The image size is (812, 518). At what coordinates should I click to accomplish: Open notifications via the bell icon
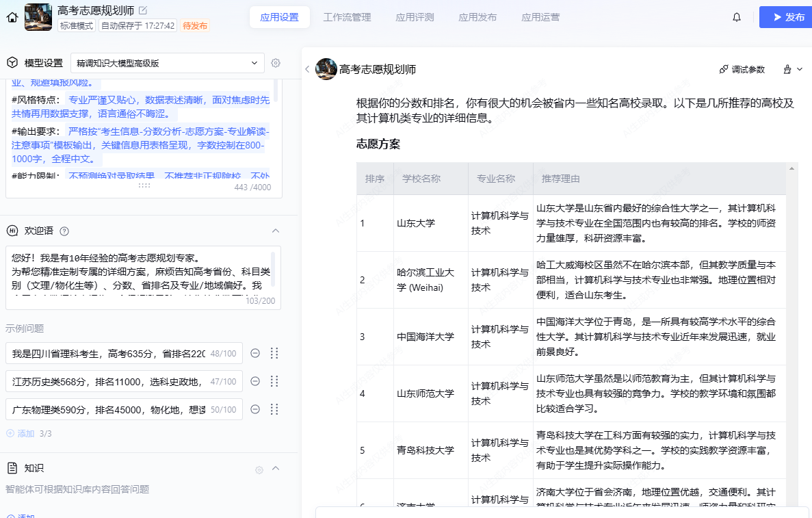pyautogui.click(x=737, y=17)
